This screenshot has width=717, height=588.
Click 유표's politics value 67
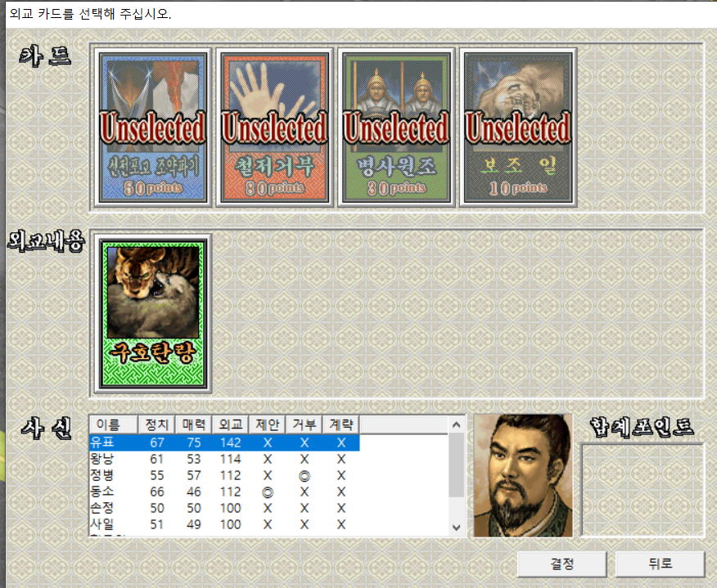[157, 442]
